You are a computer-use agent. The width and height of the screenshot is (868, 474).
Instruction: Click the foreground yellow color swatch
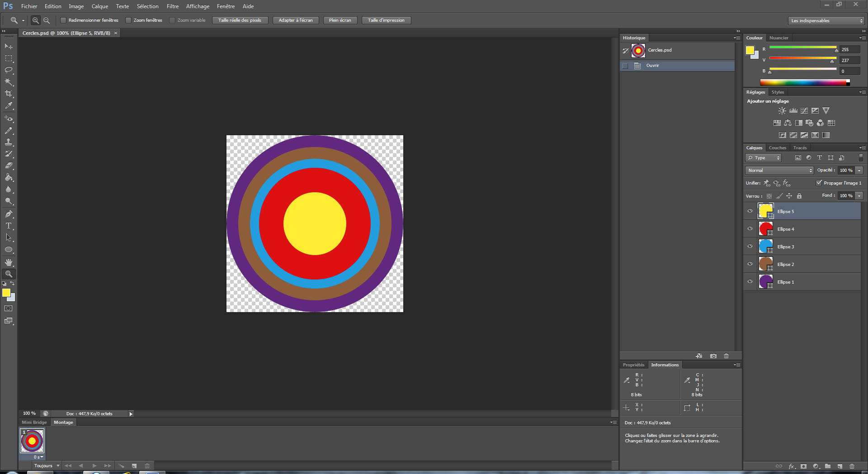(x=6, y=293)
